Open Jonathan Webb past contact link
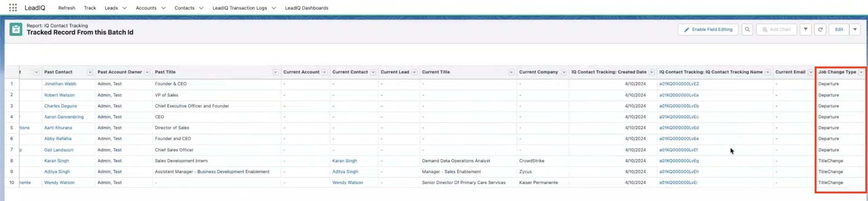Viewport: 868px width, 201px height. [x=60, y=84]
